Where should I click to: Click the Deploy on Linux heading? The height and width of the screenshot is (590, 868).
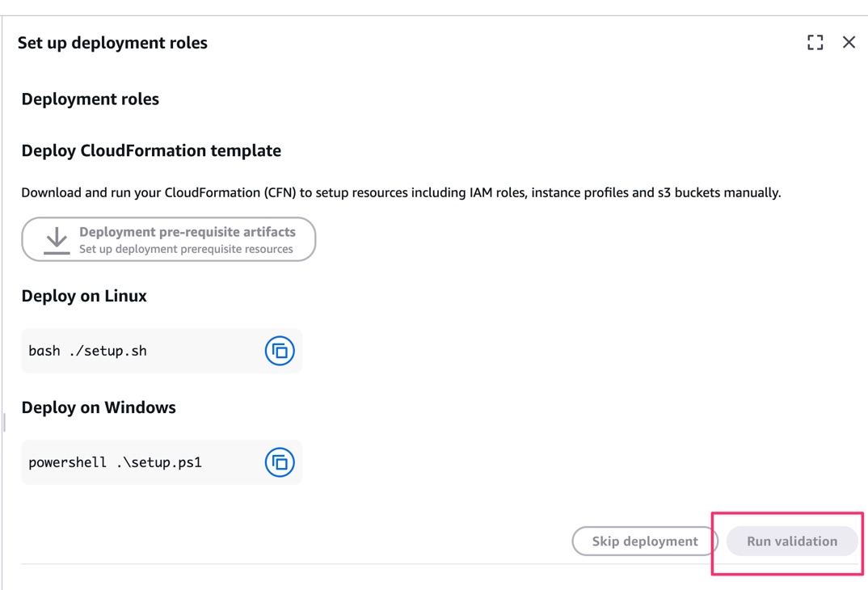[x=84, y=296]
